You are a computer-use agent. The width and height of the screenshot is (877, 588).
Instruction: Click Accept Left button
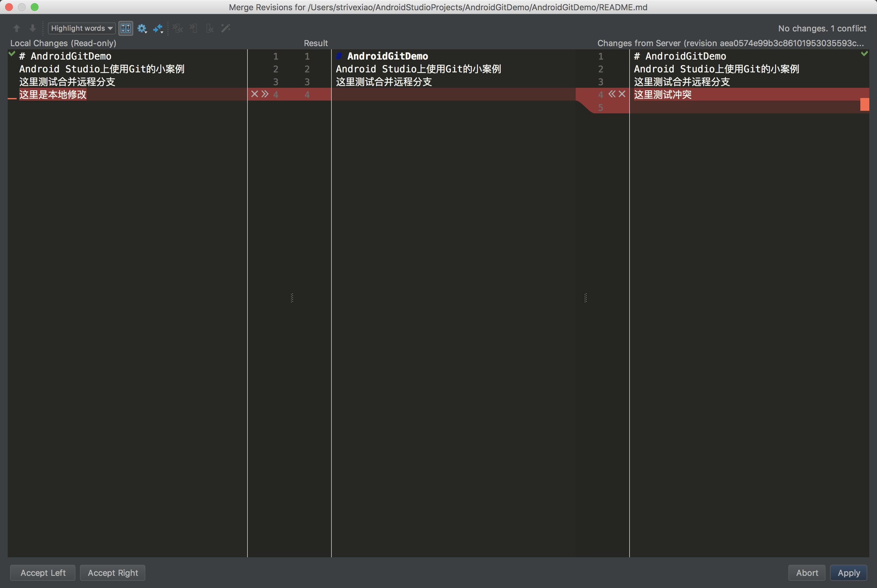43,573
